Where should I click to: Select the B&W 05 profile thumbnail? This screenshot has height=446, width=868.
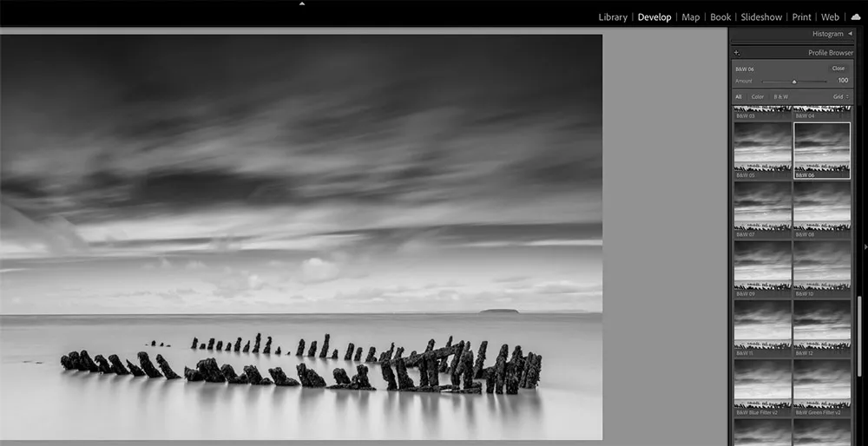(763, 150)
